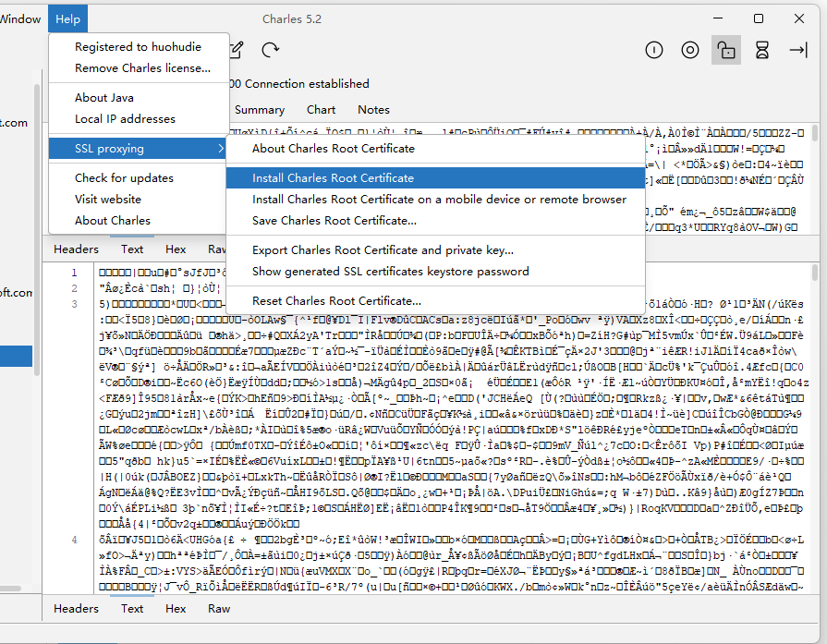The width and height of the screenshot is (827, 644).
Task: Select About Java menu item
Action: pyautogui.click(x=104, y=98)
